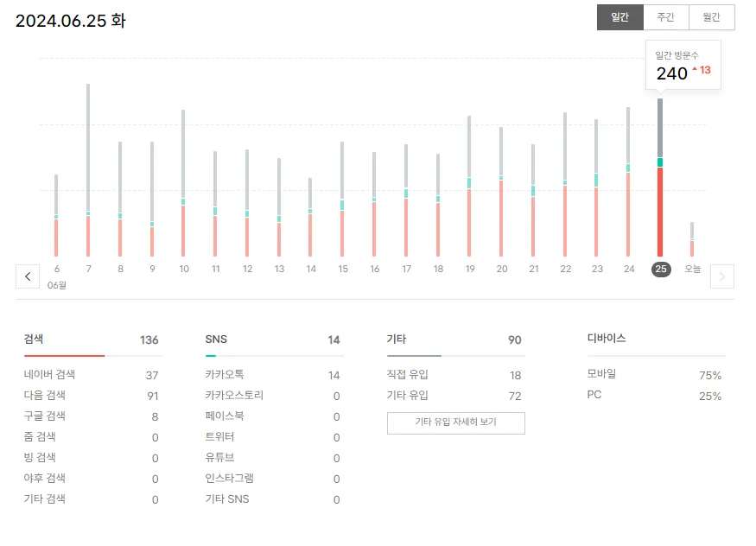Click the 기타 검색 row
Image resolution: width=756 pixels, height=546 pixels.
point(92,499)
